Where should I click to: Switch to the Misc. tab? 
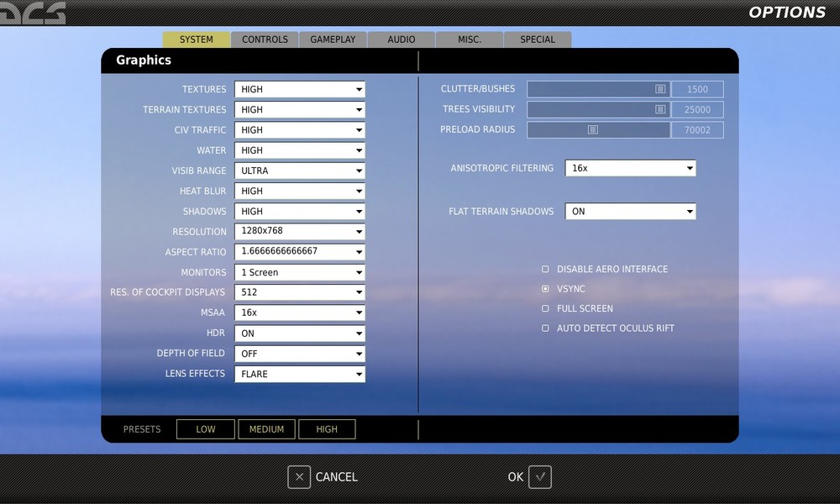(470, 39)
